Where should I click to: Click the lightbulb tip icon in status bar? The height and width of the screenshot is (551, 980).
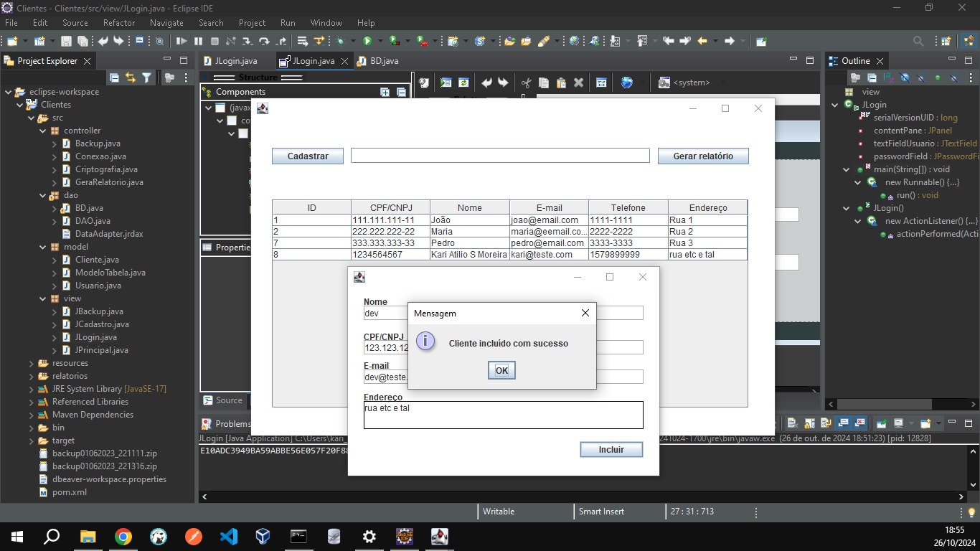coord(971,512)
